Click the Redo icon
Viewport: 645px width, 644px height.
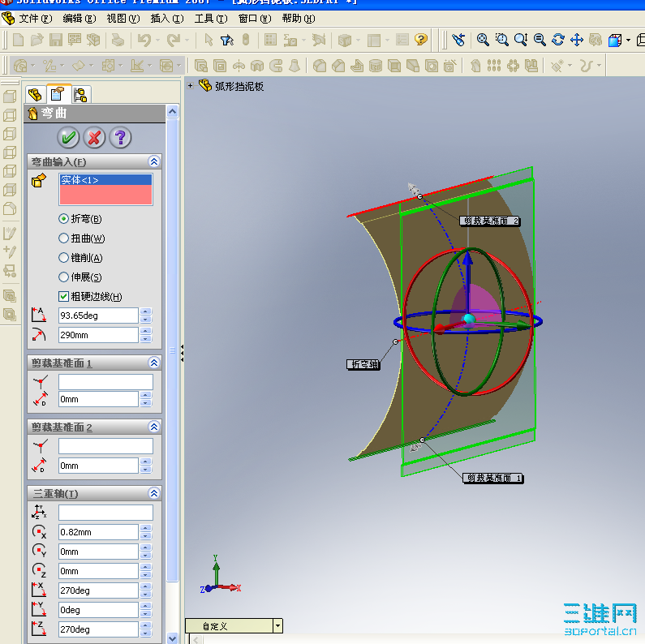tap(173, 40)
